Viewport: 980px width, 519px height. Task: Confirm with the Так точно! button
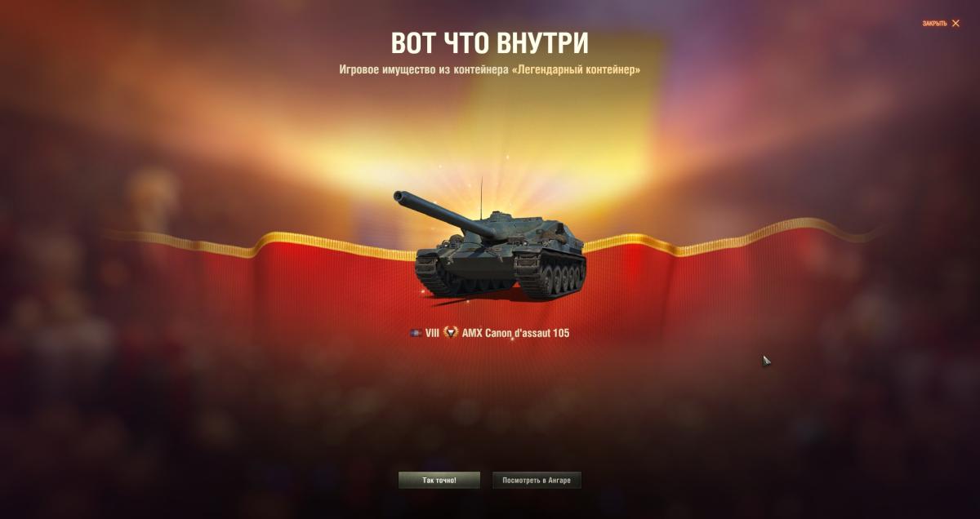click(439, 481)
